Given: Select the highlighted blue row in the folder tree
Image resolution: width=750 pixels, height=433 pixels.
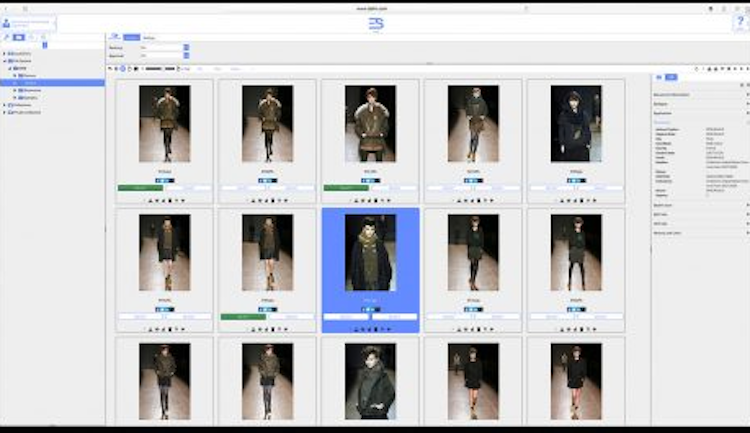Looking at the screenshot, I should (x=53, y=83).
